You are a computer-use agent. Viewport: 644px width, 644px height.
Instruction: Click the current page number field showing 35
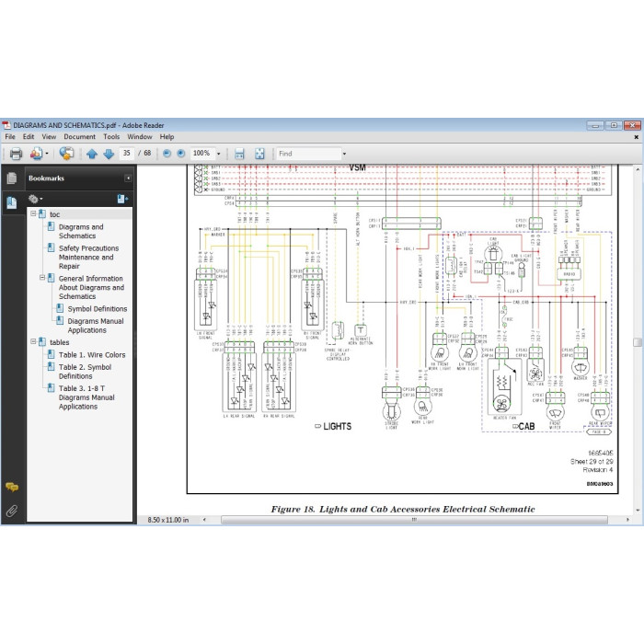pos(127,154)
